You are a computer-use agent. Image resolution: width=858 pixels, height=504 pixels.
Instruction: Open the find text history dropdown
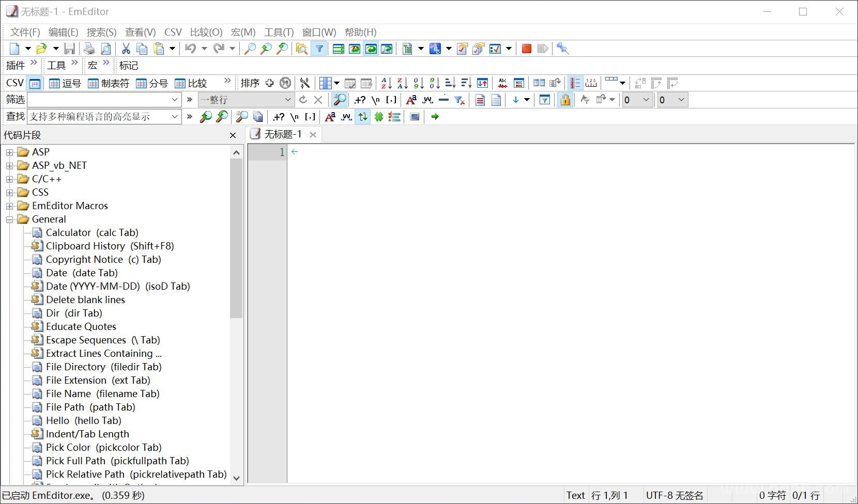(174, 117)
